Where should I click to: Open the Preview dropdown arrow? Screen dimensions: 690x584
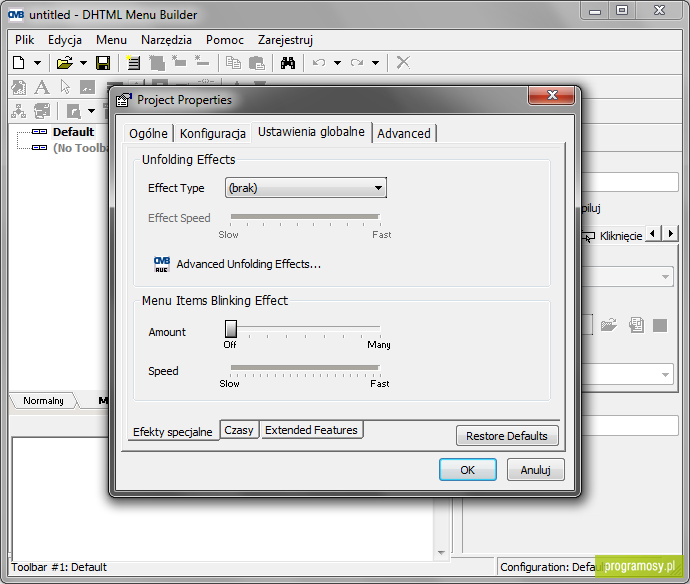coord(91,111)
